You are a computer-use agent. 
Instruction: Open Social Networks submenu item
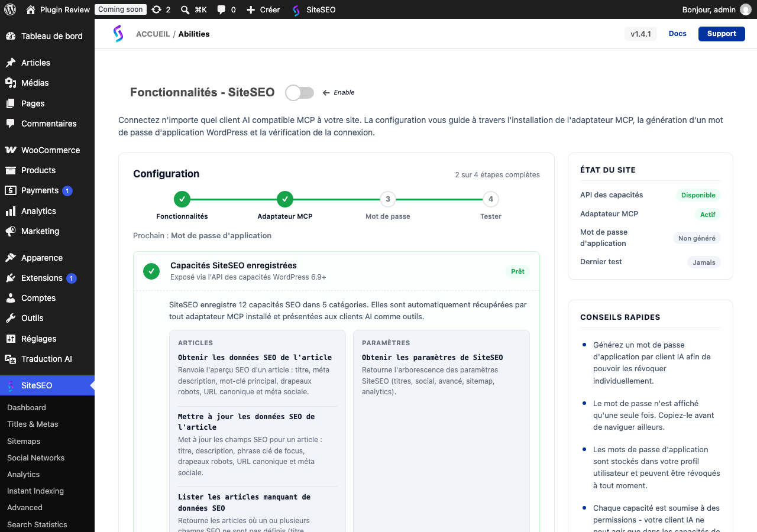pos(35,458)
